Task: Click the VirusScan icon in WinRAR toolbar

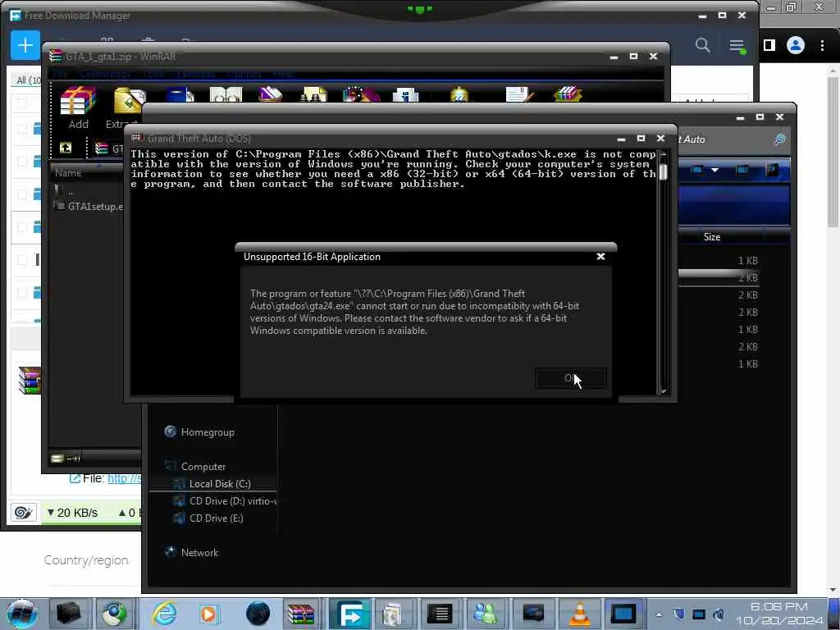Action: pyautogui.click(x=459, y=94)
